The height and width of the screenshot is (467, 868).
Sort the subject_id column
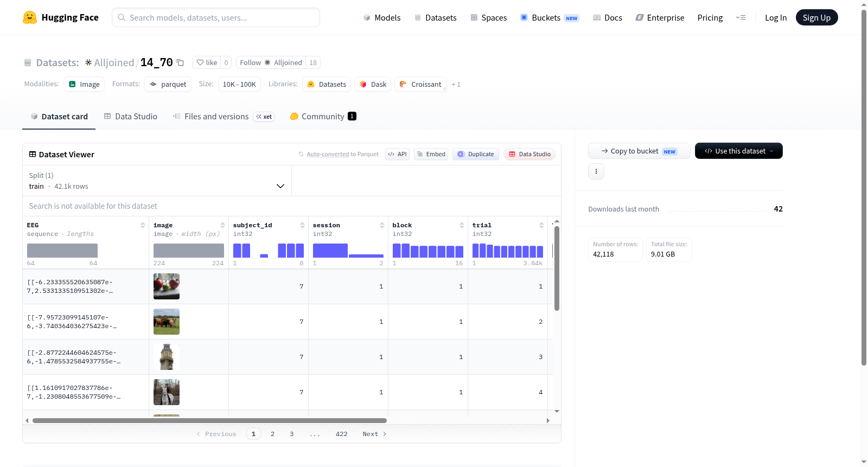point(302,225)
